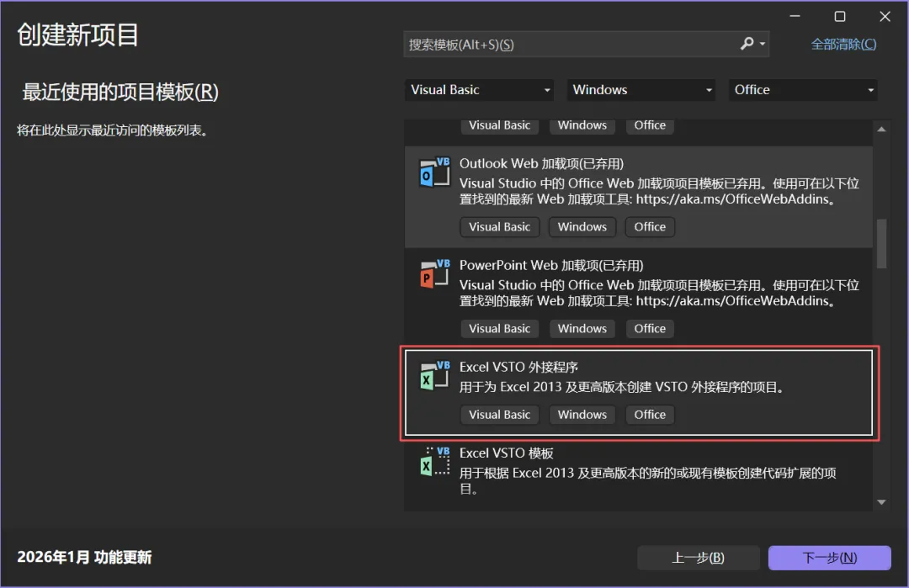The height and width of the screenshot is (588, 909).
Task: Click the template list scroll down arrow
Action: 882,502
